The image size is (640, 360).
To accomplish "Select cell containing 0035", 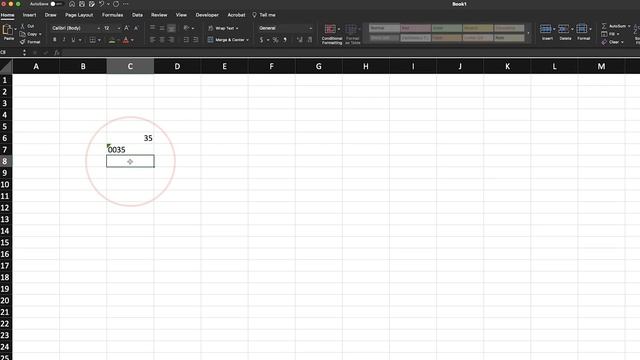I will point(130,150).
